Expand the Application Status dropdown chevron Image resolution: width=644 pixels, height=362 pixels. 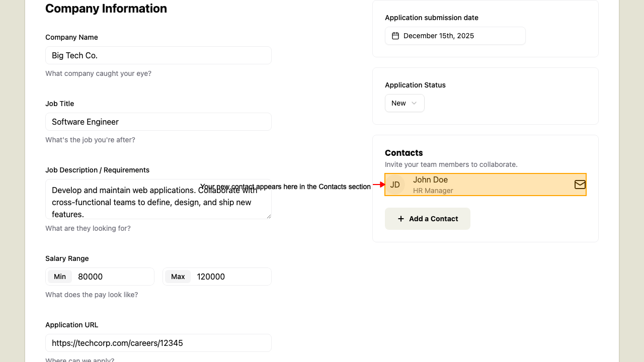tap(414, 103)
